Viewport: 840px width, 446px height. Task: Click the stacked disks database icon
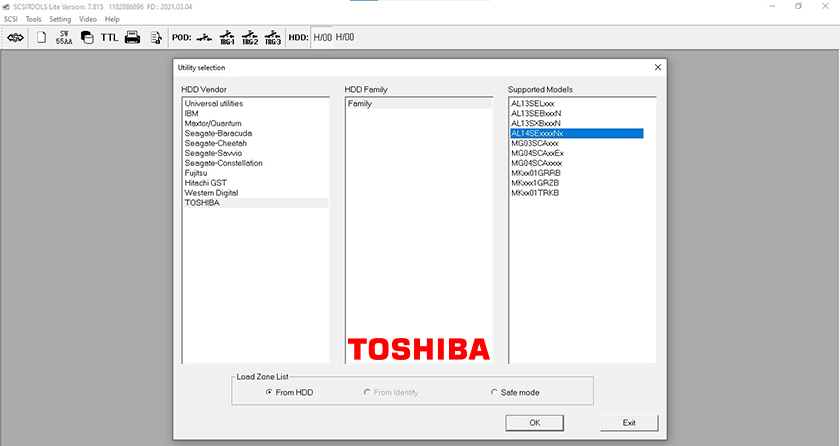87,37
